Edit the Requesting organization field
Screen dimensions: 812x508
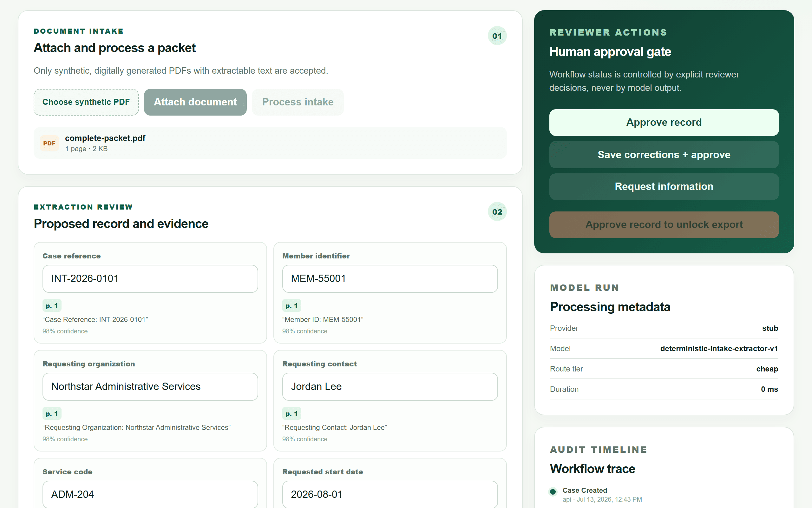tap(150, 386)
